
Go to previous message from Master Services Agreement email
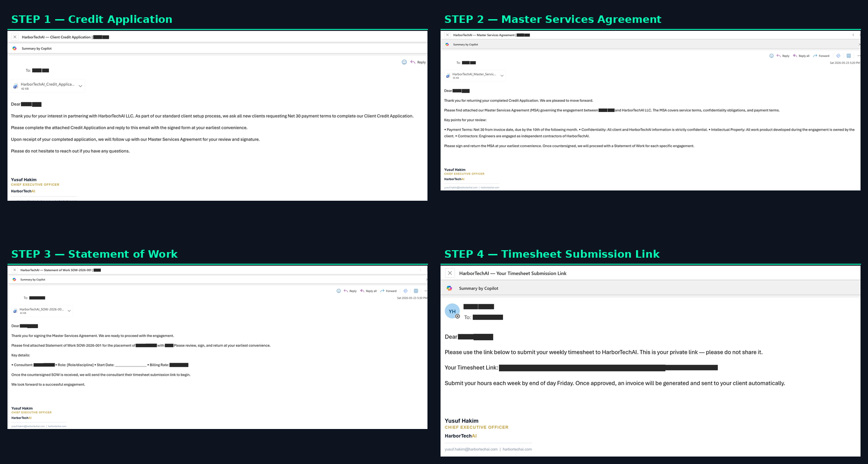click(x=853, y=35)
